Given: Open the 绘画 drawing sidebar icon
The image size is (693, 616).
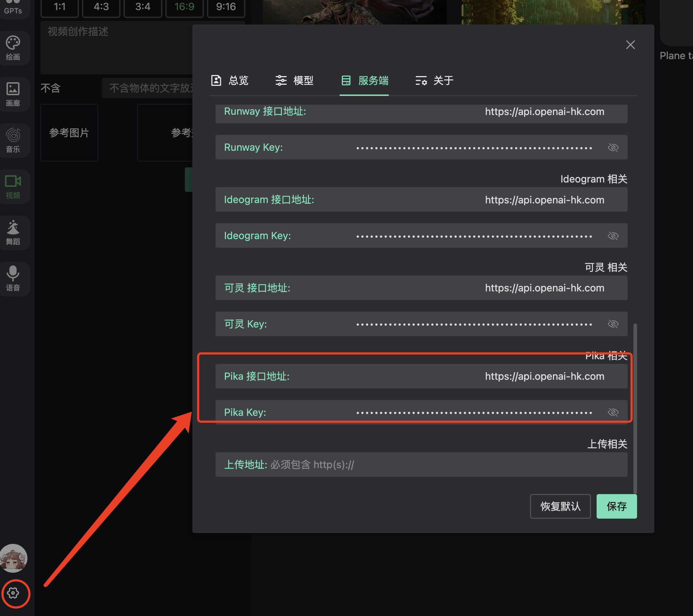Looking at the screenshot, I should tap(13, 48).
